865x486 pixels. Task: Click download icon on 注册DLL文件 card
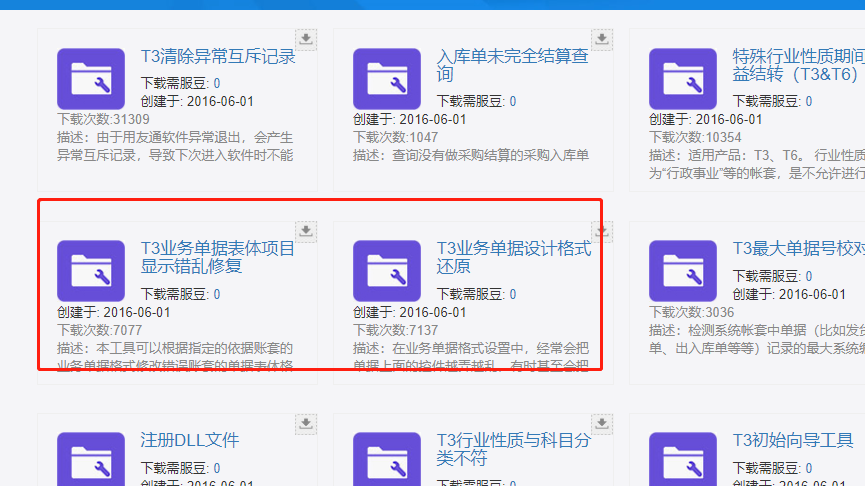pos(306,424)
